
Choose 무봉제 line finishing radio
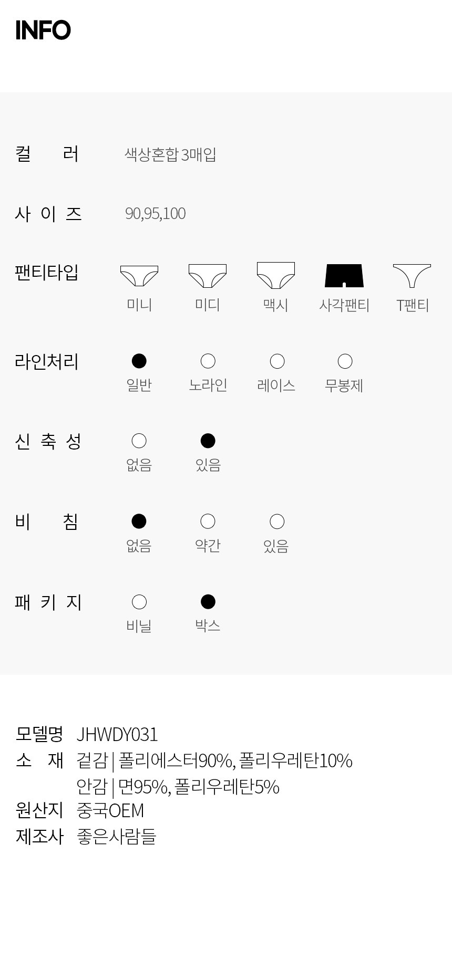(345, 361)
